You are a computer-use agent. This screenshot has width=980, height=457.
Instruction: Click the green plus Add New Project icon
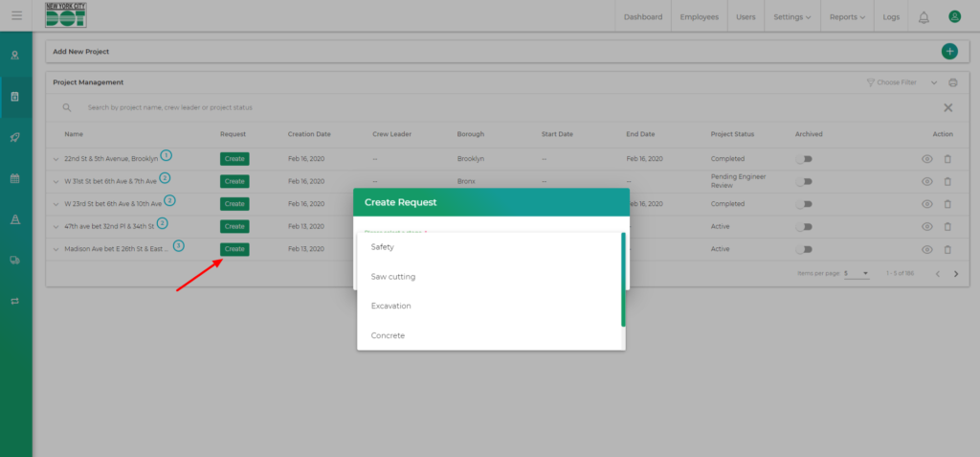click(948, 52)
